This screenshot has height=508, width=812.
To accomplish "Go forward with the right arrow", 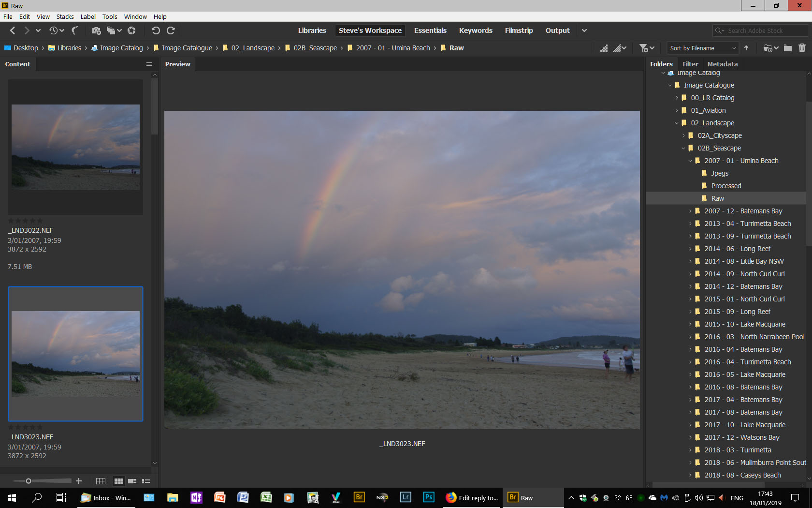I will 27,30.
